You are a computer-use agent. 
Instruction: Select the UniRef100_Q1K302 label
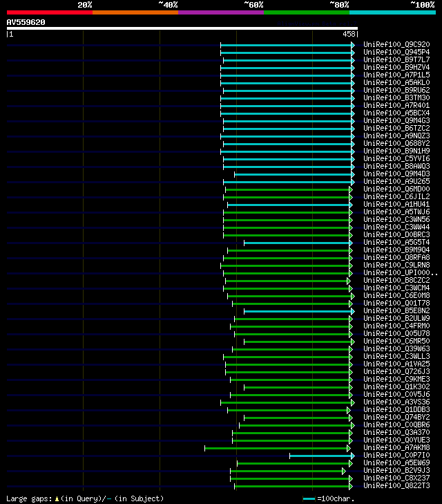point(396,386)
